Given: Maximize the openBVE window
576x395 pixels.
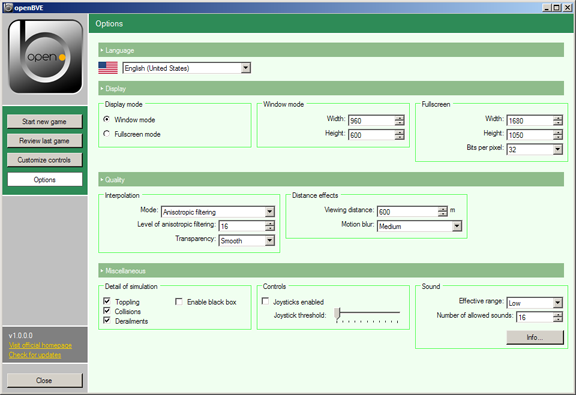Looking at the screenshot, I should [557, 7].
